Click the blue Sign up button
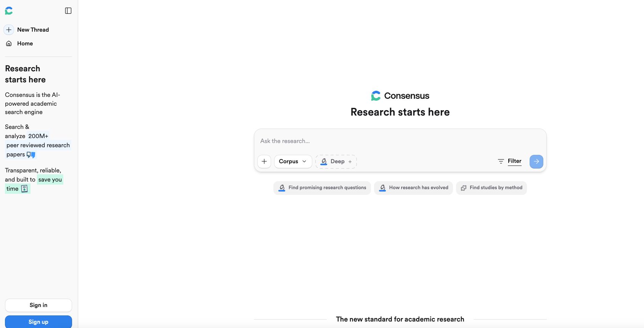 point(39,322)
